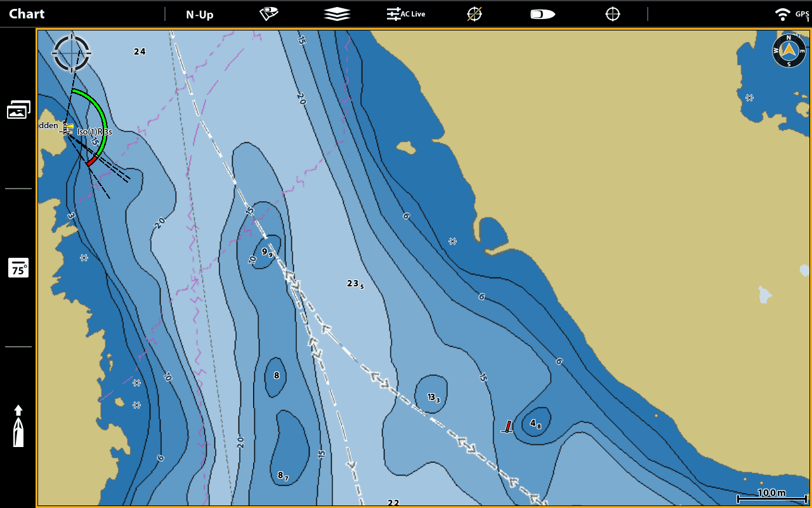Select the Iso(1)R 3s lighthouse marker
This screenshot has width=812, height=508.
(x=67, y=128)
